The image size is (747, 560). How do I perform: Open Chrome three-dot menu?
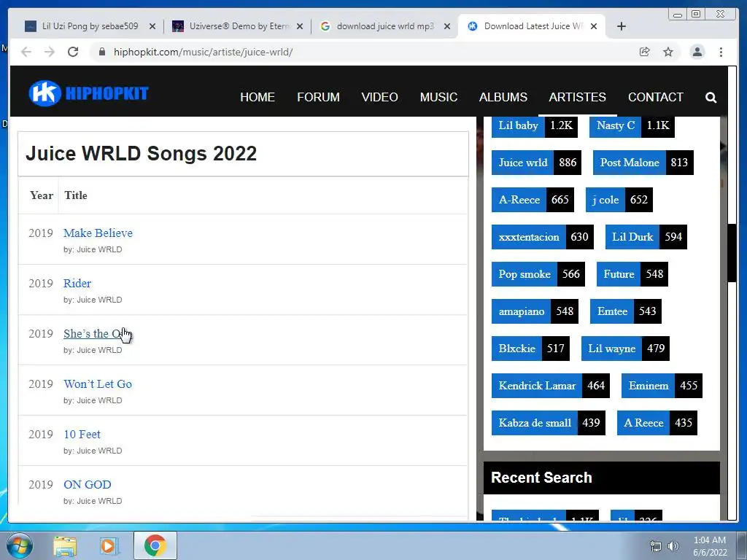pos(721,52)
